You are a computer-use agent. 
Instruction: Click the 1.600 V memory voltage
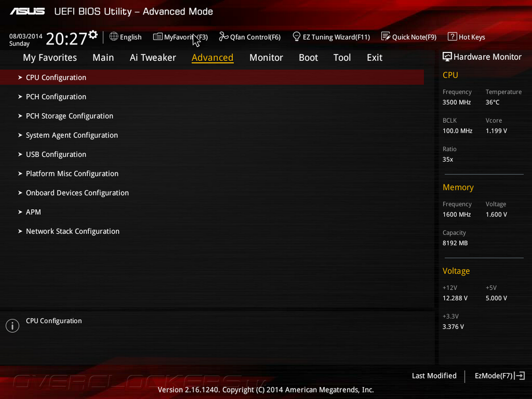(496, 214)
